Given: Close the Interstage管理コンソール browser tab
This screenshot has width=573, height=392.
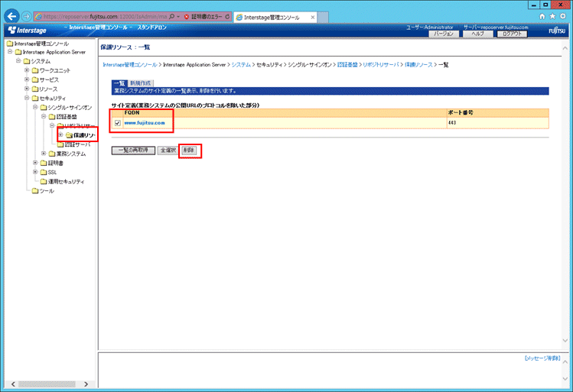Looking at the screenshot, I should [312, 17].
